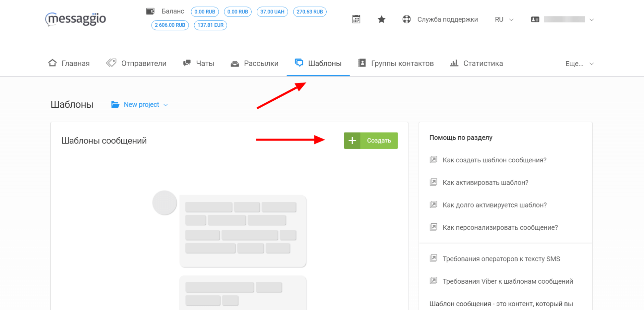644x310 pixels.
Task: Click the green Создать button
Action: pos(371,140)
